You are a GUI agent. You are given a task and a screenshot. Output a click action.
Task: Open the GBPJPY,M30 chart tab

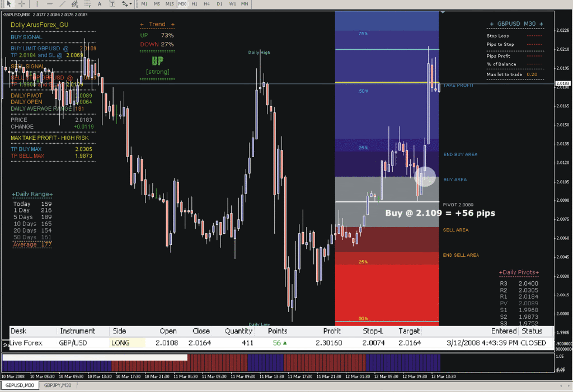click(x=59, y=386)
